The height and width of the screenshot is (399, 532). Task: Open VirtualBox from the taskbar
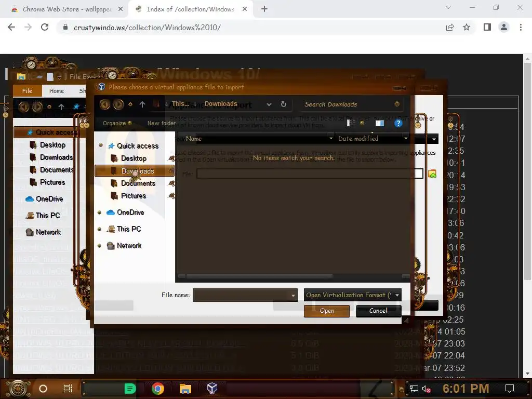pyautogui.click(x=212, y=388)
